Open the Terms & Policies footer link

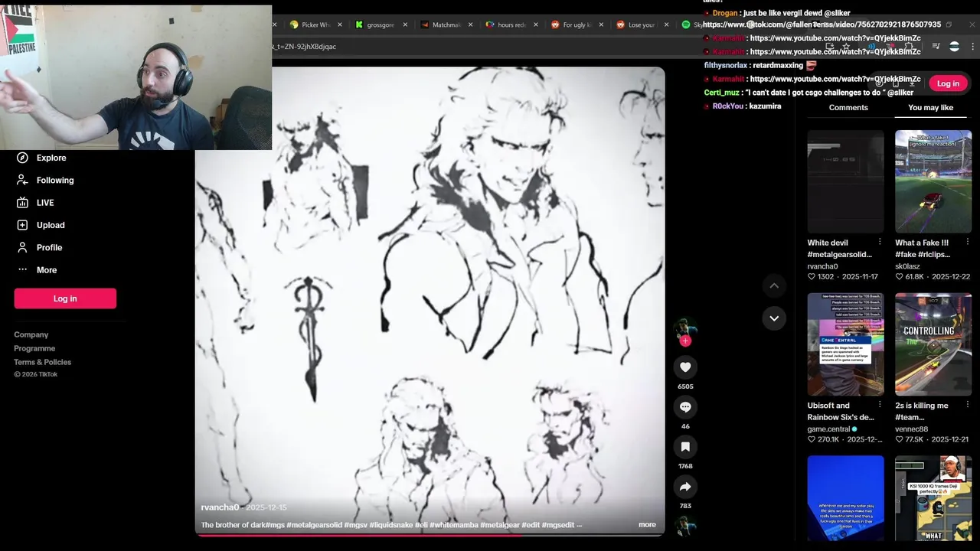[x=42, y=362]
